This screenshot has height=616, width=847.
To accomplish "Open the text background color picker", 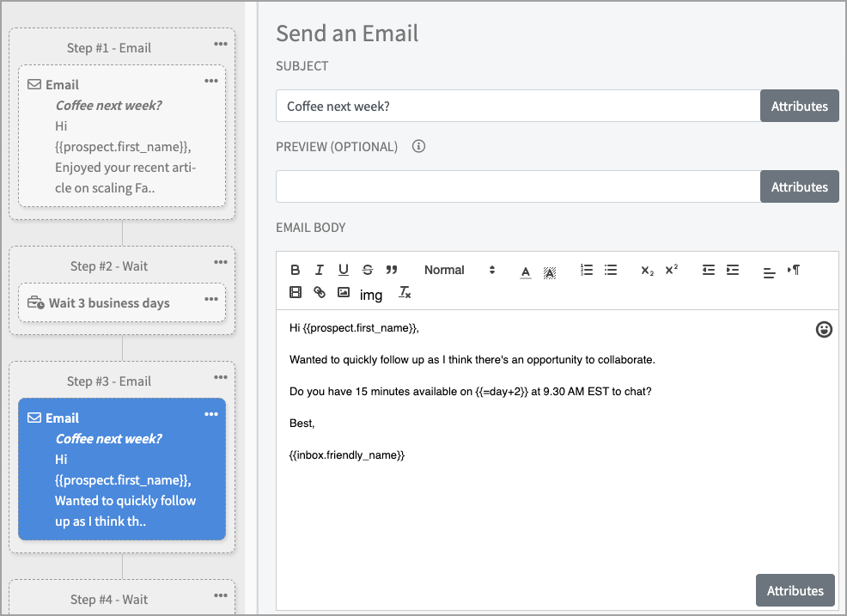I will tap(550, 271).
